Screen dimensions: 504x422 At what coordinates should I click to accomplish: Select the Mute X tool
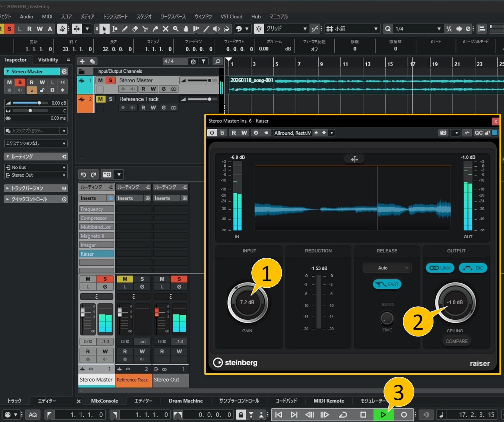[x=165, y=29]
